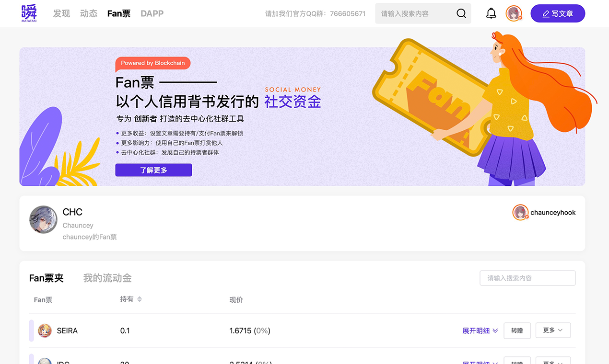Screen dimensions: 609x364
Task: Switch to the 动态 nav tab
Action: click(89, 13)
